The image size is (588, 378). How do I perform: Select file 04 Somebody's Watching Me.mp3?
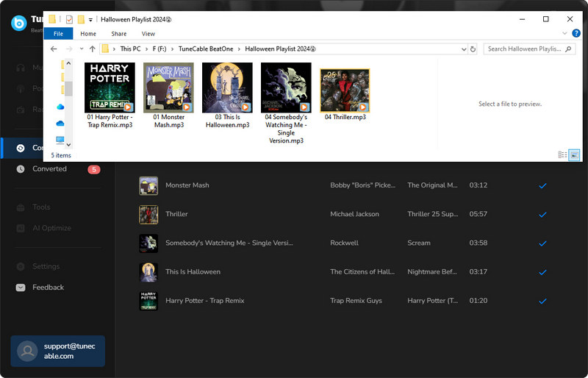tap(286, 103)
